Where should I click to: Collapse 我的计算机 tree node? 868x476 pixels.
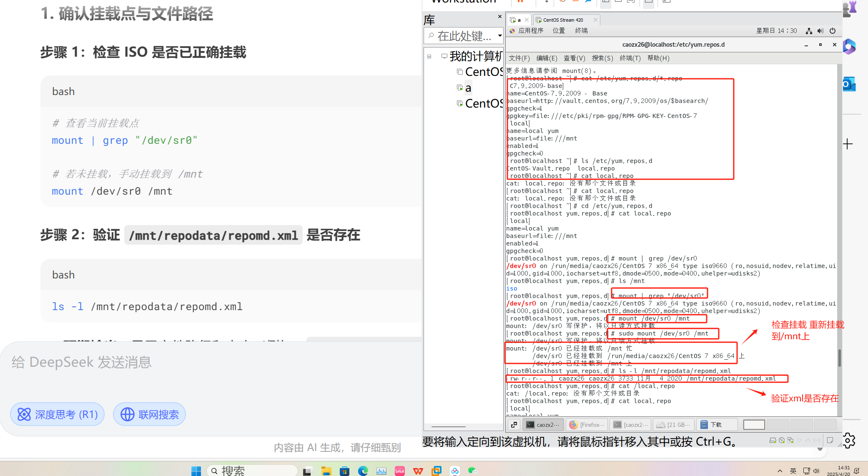click(x=429, y=56)
